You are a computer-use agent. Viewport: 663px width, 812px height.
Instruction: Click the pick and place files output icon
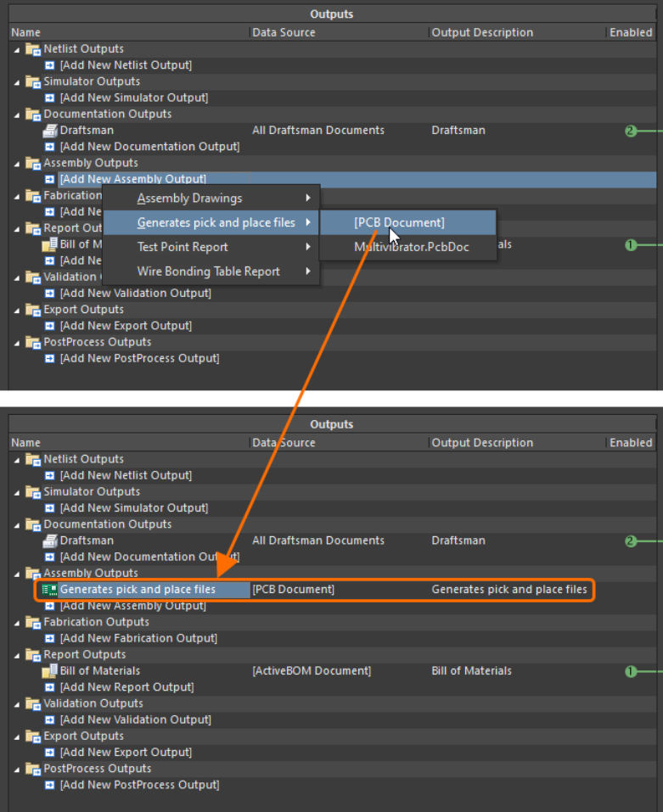coord(49,590)
